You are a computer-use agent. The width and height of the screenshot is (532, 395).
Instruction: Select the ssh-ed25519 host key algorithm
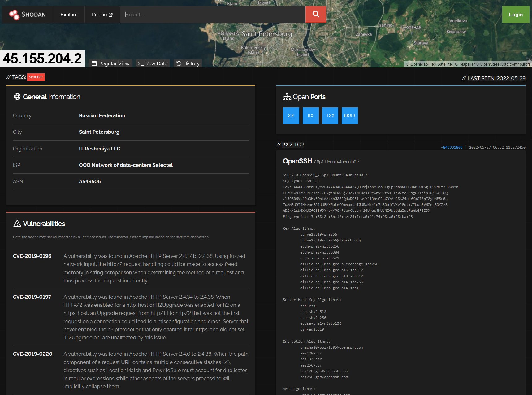click(312, 329)
